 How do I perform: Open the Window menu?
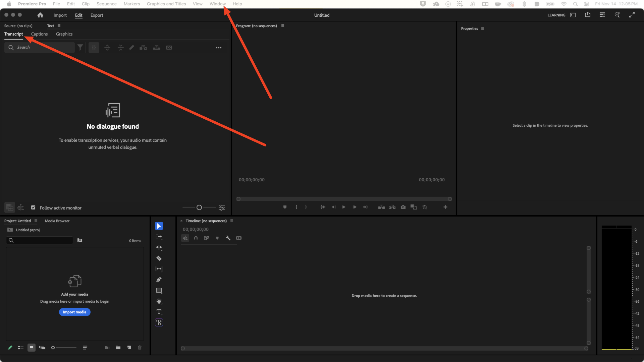[217, 4]
